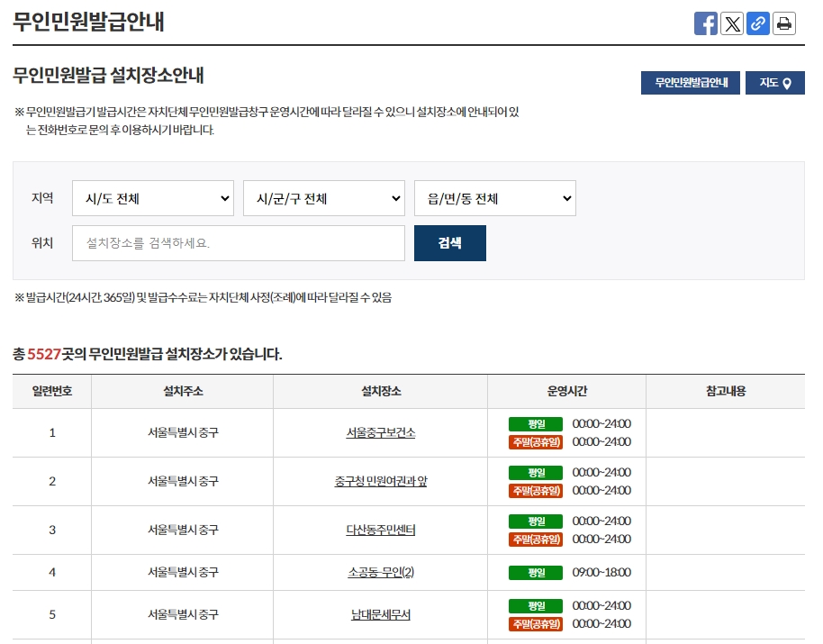Click the 일련번호 column header
The image size is (823, 644).
[x=51, y=391]
